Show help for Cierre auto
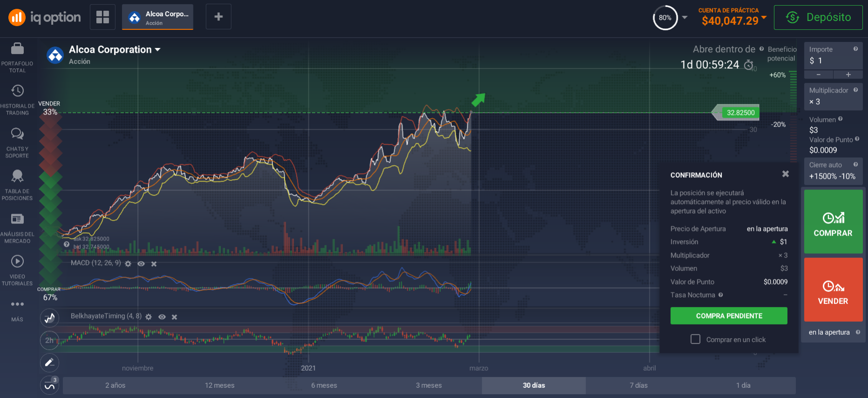868x398 pixels. click(x=855, y=164)
